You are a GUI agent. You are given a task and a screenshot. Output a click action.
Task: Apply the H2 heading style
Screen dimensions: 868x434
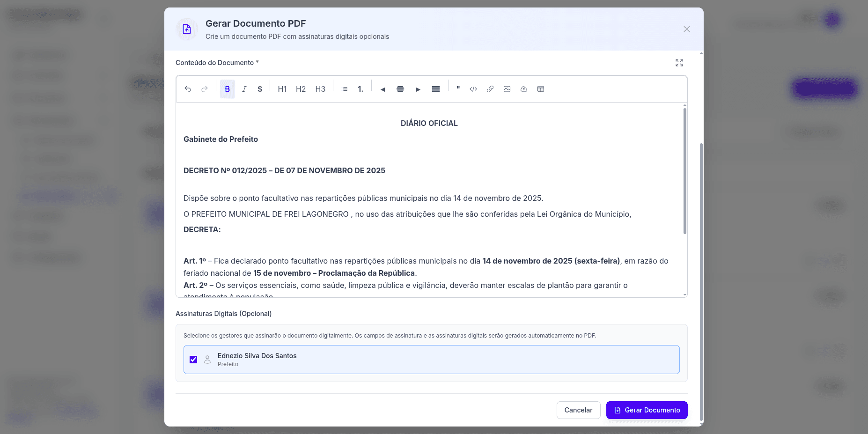coord(301,89)
